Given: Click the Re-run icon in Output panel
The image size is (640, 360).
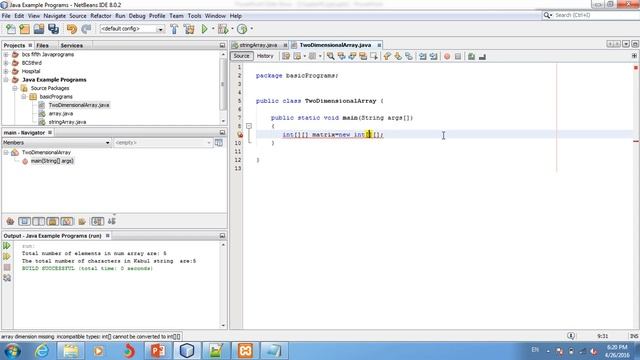Looking at the screenshot, I should coord(7,246).
